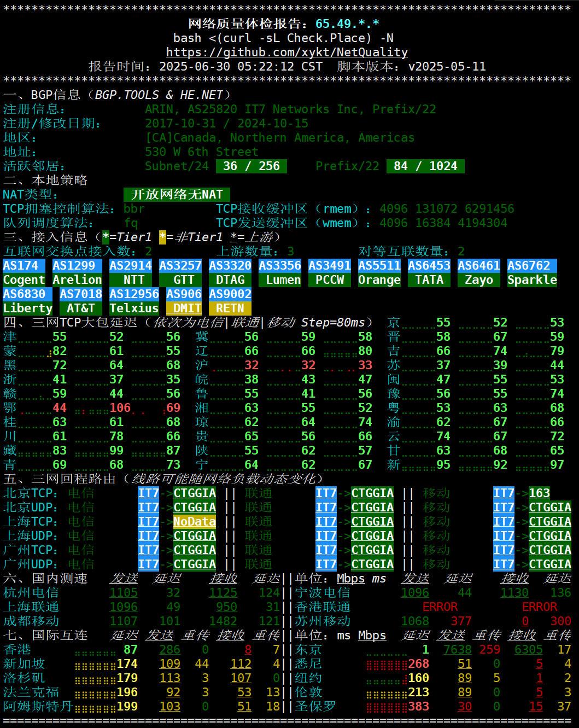
Task: Select 圣保罗 latency value 383
Action: click(419, 707)
